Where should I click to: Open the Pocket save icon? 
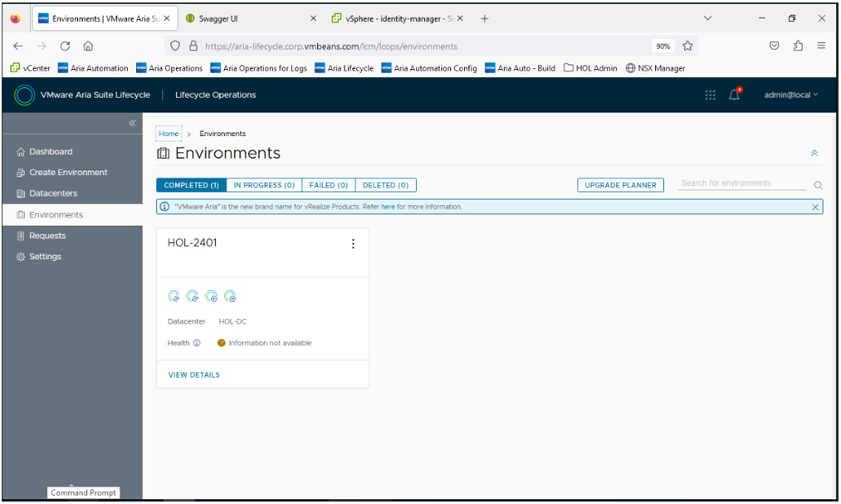click(x=774, y=46)
